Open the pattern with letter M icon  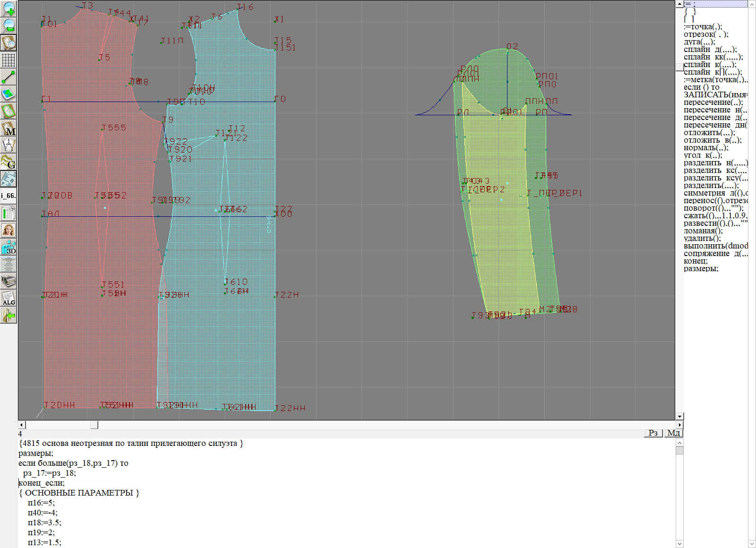click(9, 128)
